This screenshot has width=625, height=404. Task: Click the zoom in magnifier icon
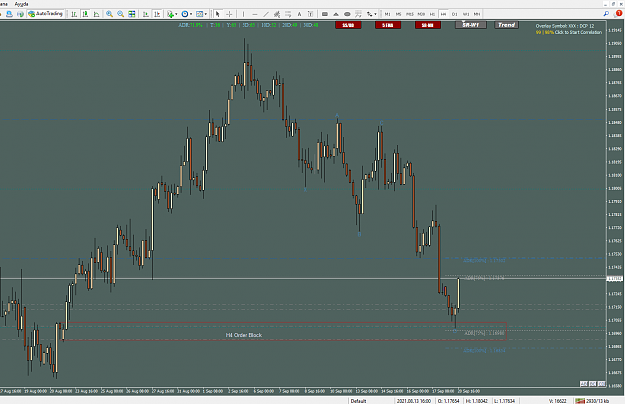[x=109, y=14]
